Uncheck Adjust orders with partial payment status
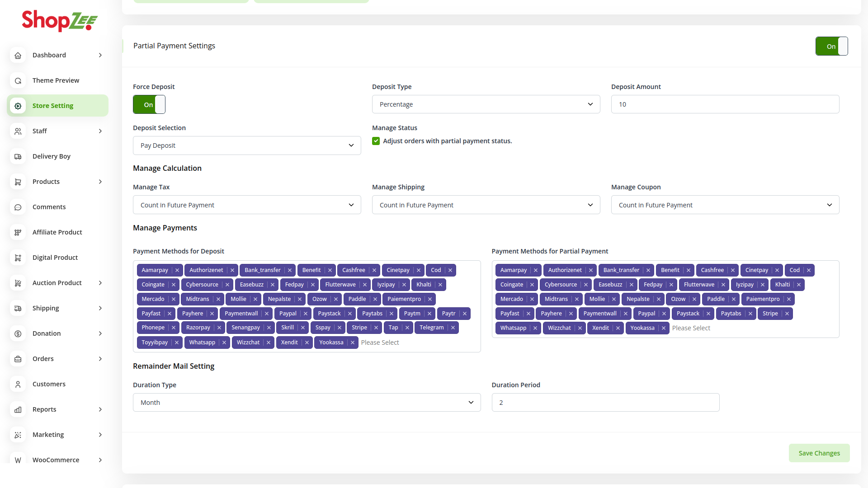The width and height of the screenshot is (868, 488). [x=376, y=141]
